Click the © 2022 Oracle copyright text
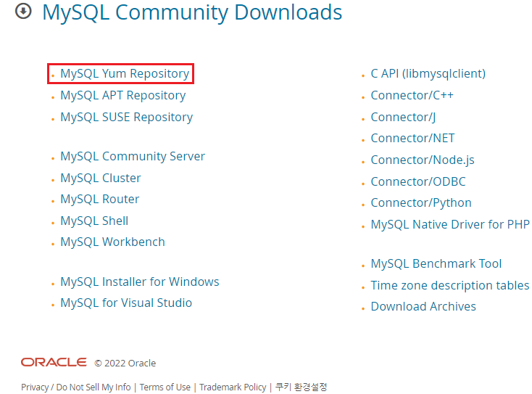Viewport: 532px width, 394px height. [x=125, y=363]
